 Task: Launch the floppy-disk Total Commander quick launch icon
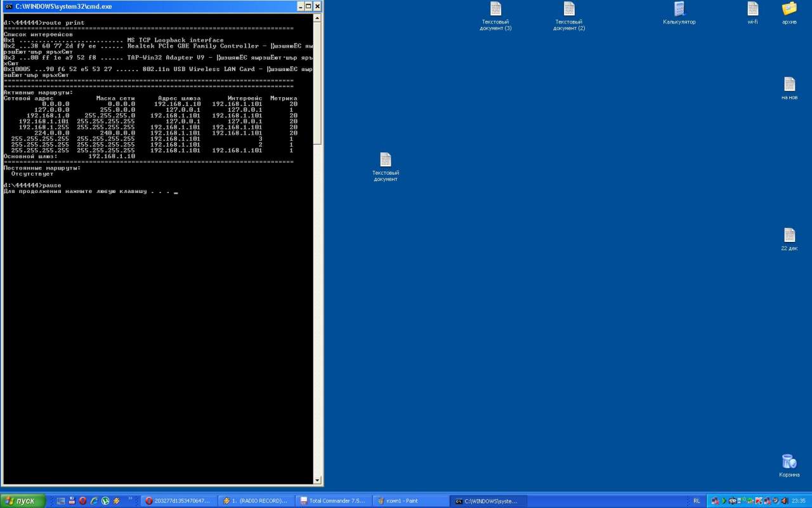pyautogui.click(x=72, y=501)
